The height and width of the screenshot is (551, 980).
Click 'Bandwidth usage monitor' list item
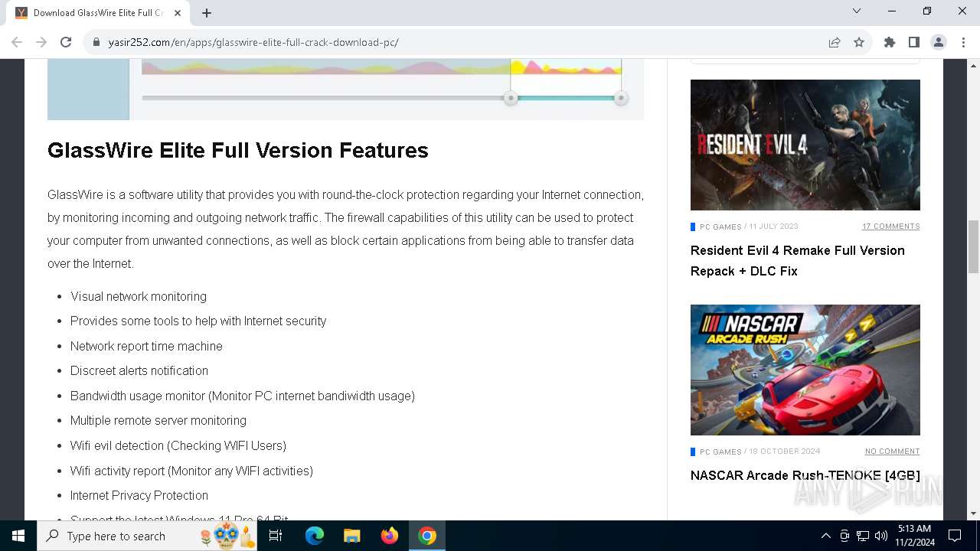243,396
